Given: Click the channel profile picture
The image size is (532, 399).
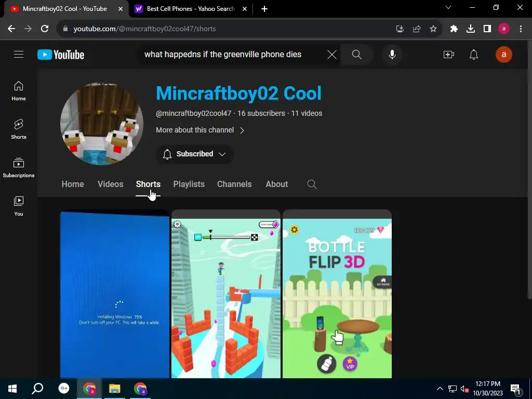Looking at the screenshot, I should point(102,124).
